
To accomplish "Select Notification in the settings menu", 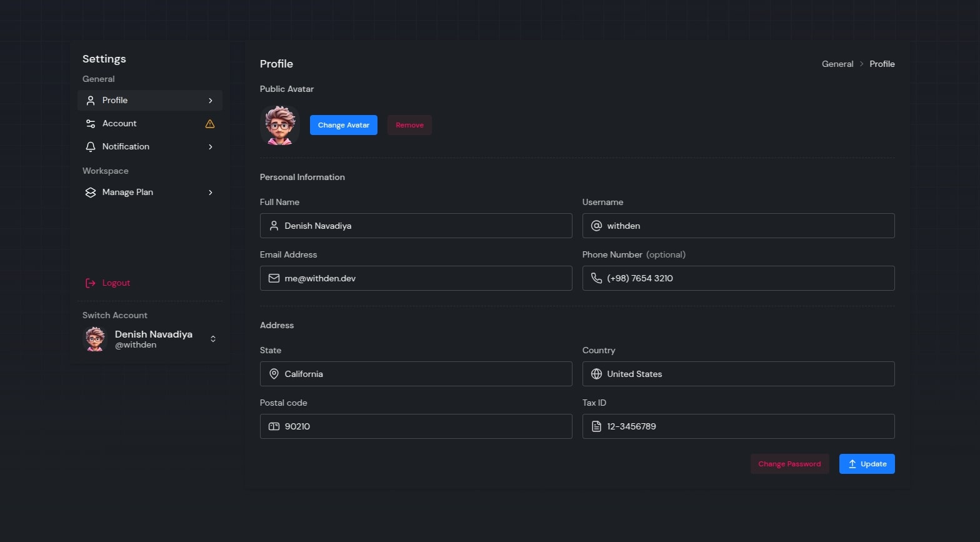I will (x=126, y=147).
